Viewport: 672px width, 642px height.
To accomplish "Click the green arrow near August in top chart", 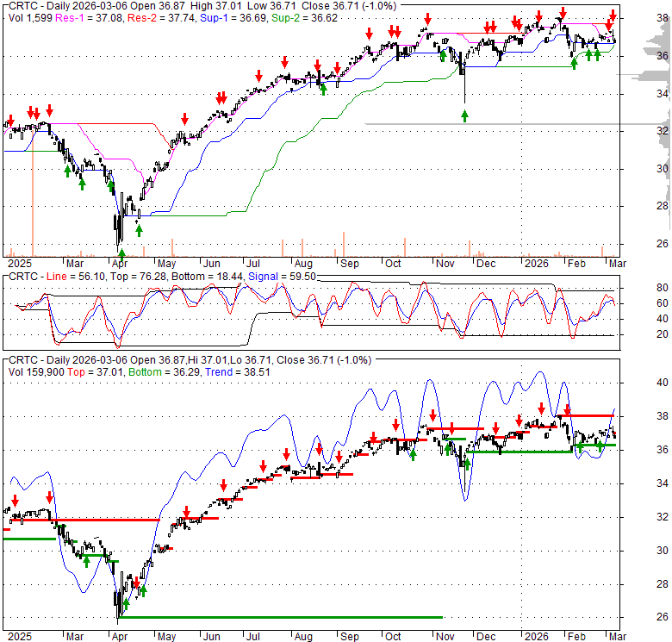I will [323, 88].
